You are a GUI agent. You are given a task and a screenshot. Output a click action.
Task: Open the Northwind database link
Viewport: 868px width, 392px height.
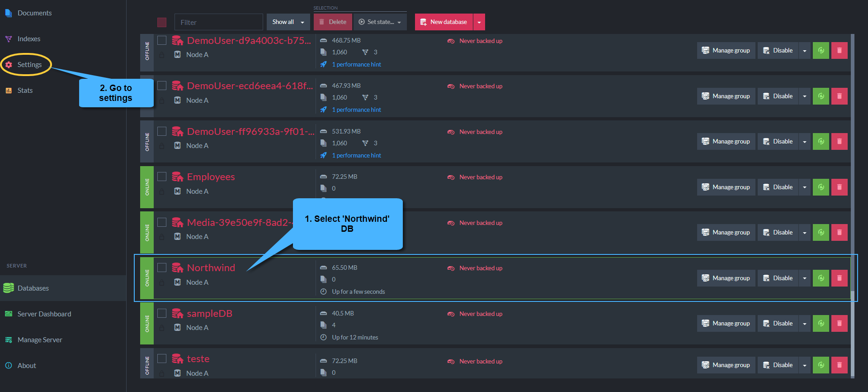(x=211, y=268)
